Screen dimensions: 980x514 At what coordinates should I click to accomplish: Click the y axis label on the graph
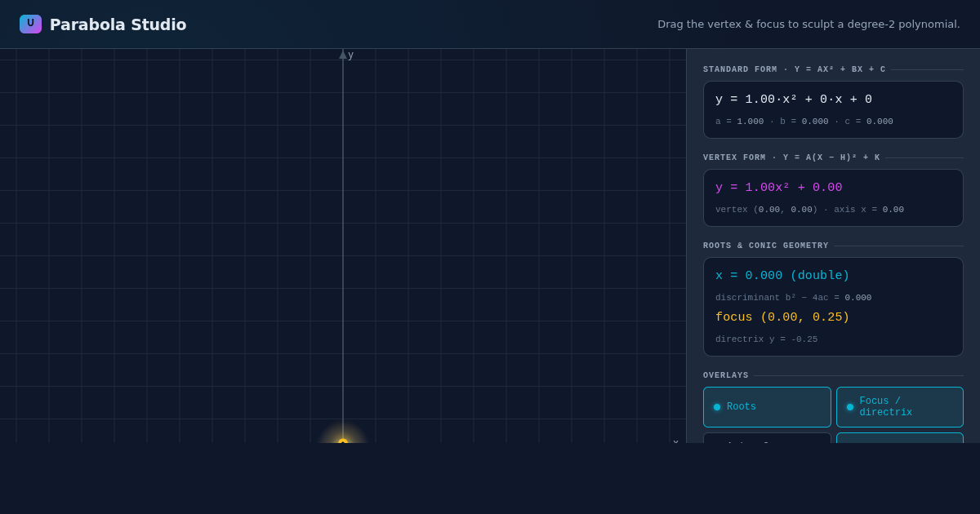[x=351, y=55]
